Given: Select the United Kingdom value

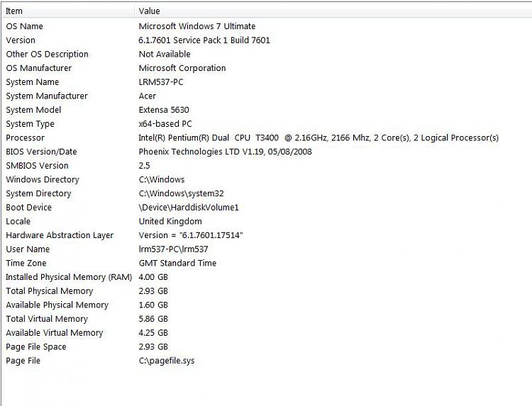Looking at the screenshot, I should [x=170, y=221].
